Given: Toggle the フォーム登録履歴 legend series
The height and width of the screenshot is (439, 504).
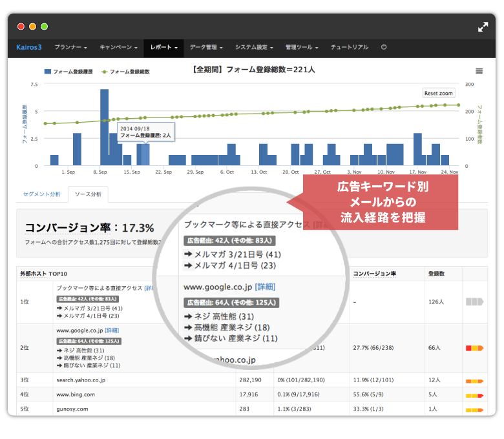Looking at the screenshot, I should 68,72.
